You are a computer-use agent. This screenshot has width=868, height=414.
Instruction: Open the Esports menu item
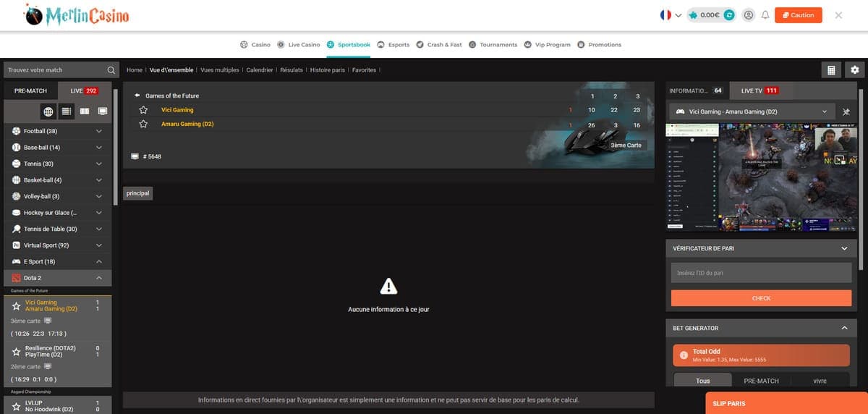(x=393, y=45)
